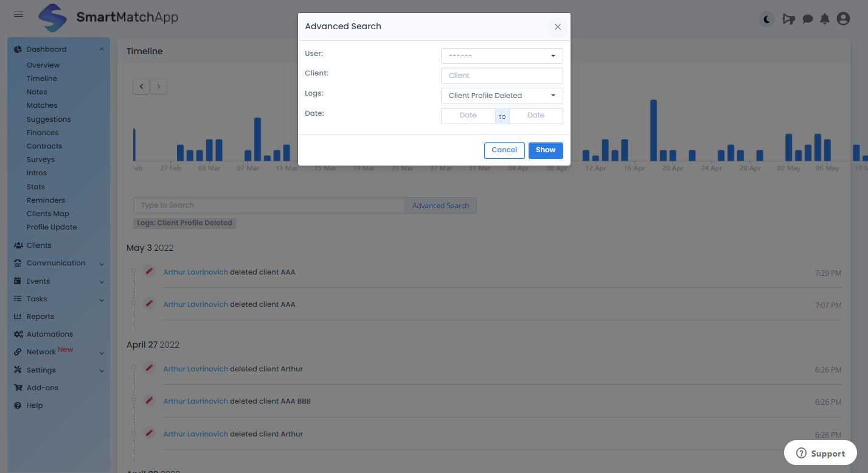
Task: Expand the Communication section in the sidebar
Action: [56, 262]
